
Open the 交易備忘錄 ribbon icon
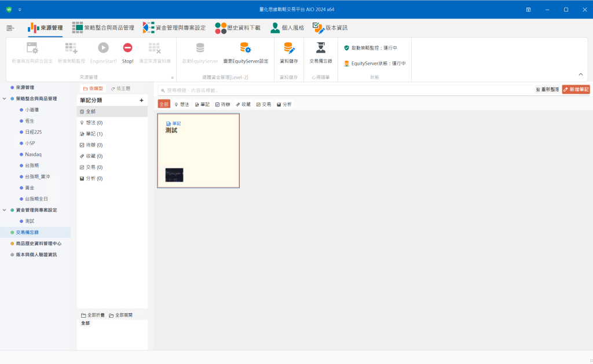pyautogui.click(x=320, y=49)
